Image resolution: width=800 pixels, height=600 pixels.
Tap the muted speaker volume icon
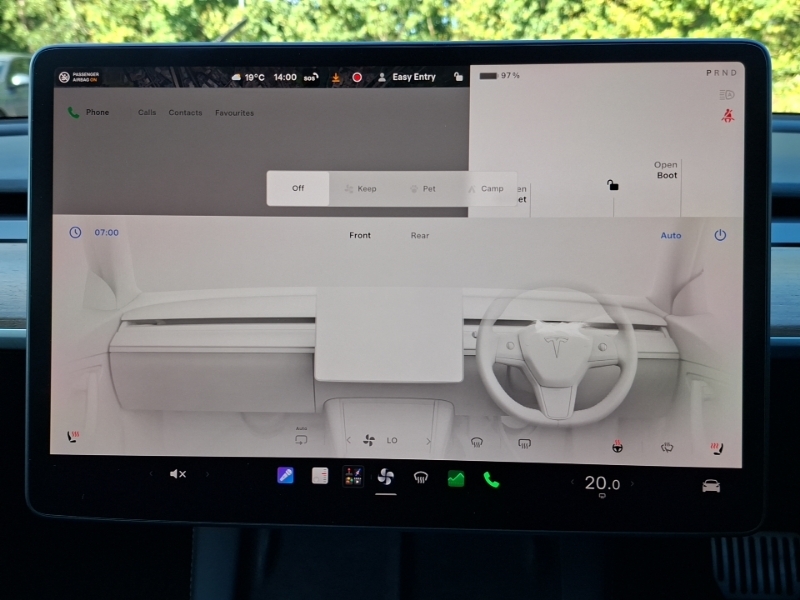click(x=178, y=474)
